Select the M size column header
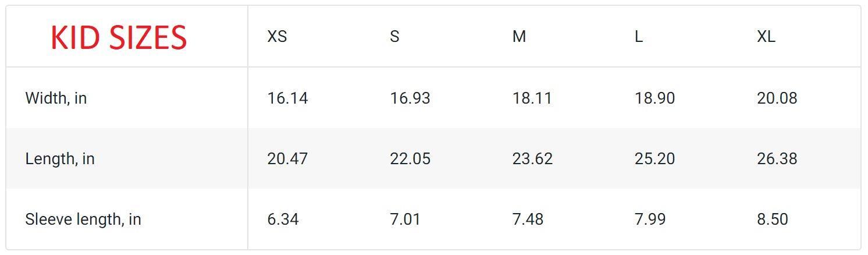 click(x=519, y=37)
